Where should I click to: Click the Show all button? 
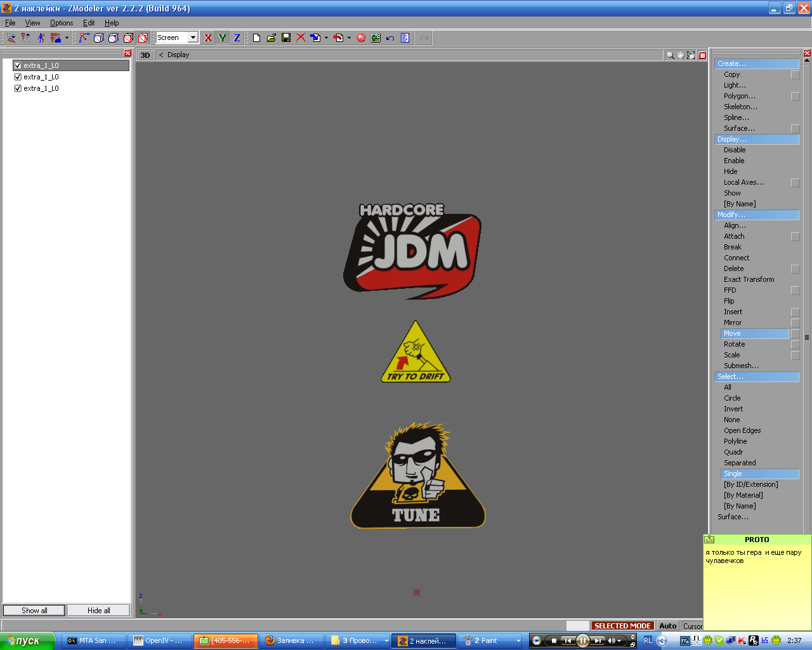[34, 611]
